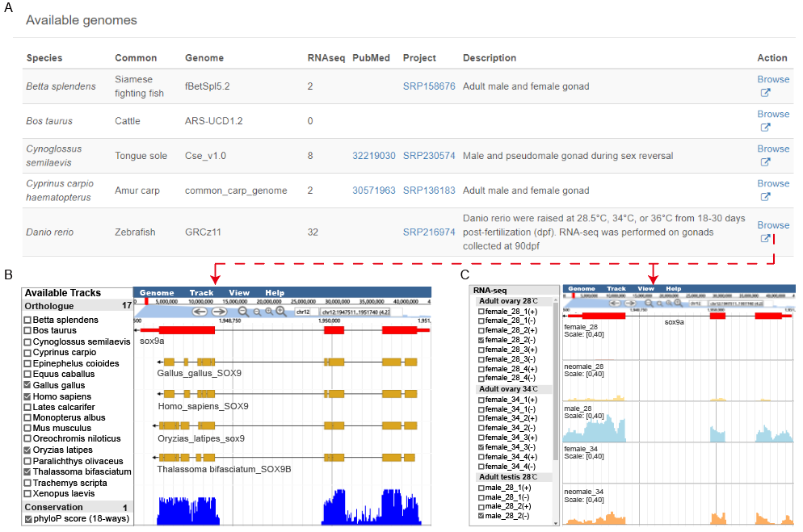
Task: Uncheck the Gallus gallus orthologue track
Action: tap(28, 386)
